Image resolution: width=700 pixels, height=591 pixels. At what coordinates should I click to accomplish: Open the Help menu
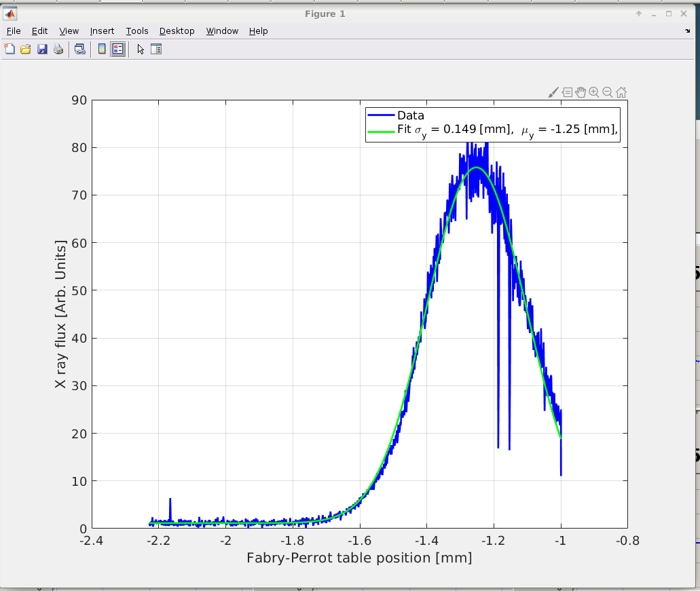coord(258,31)
